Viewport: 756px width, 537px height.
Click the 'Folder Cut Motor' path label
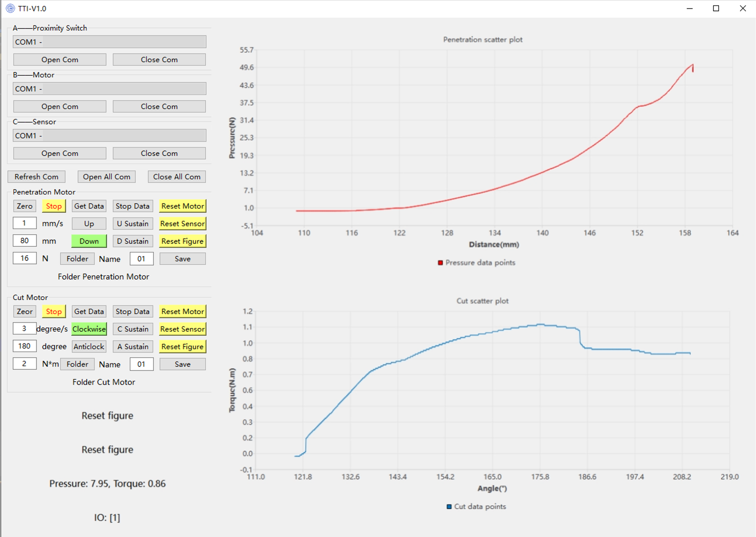pos(104,382)
